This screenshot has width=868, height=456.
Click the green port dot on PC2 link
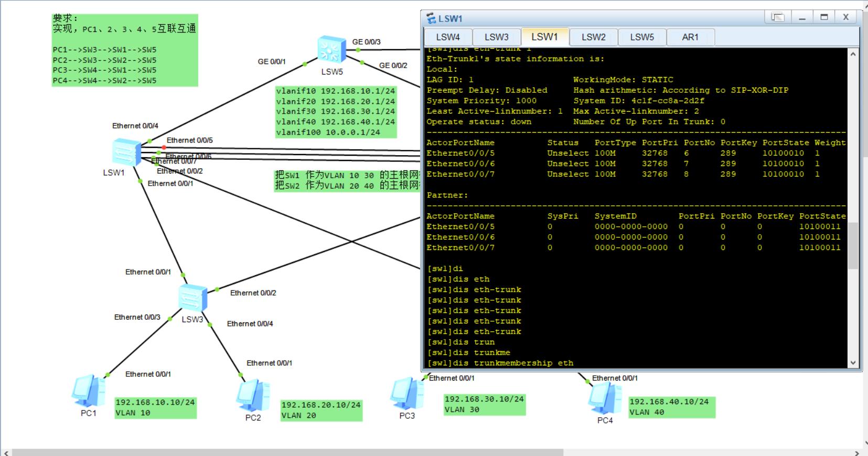[241, 375]
